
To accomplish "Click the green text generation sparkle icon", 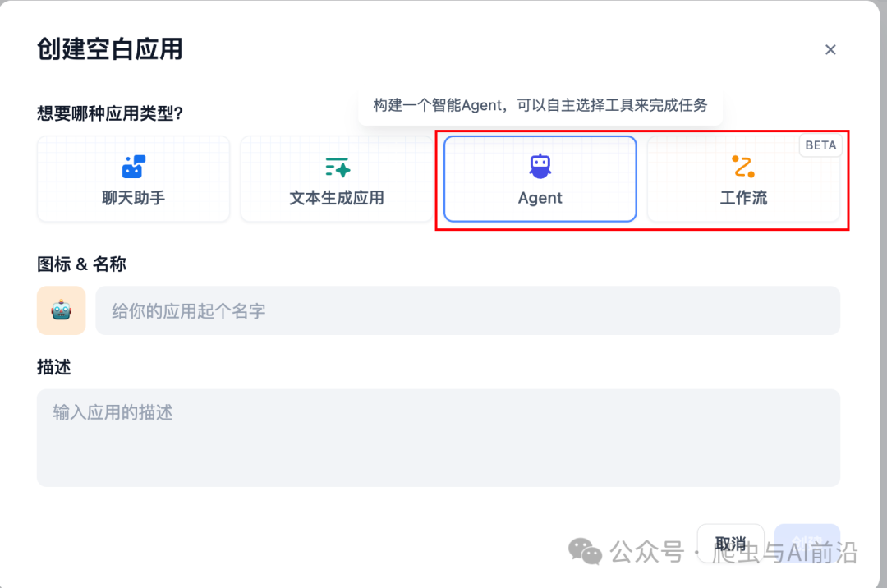I will (337, 167).
